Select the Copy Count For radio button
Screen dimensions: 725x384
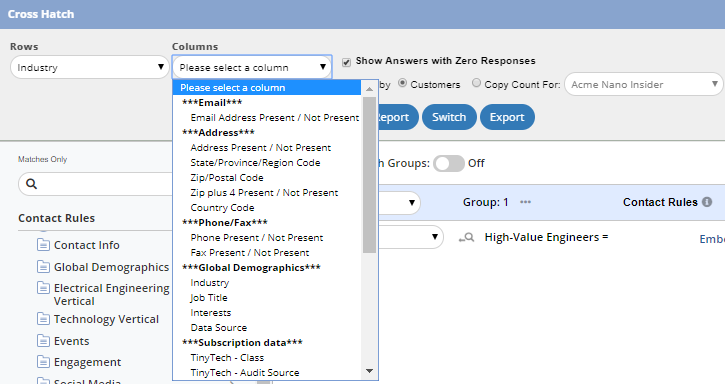pos(476,83)
